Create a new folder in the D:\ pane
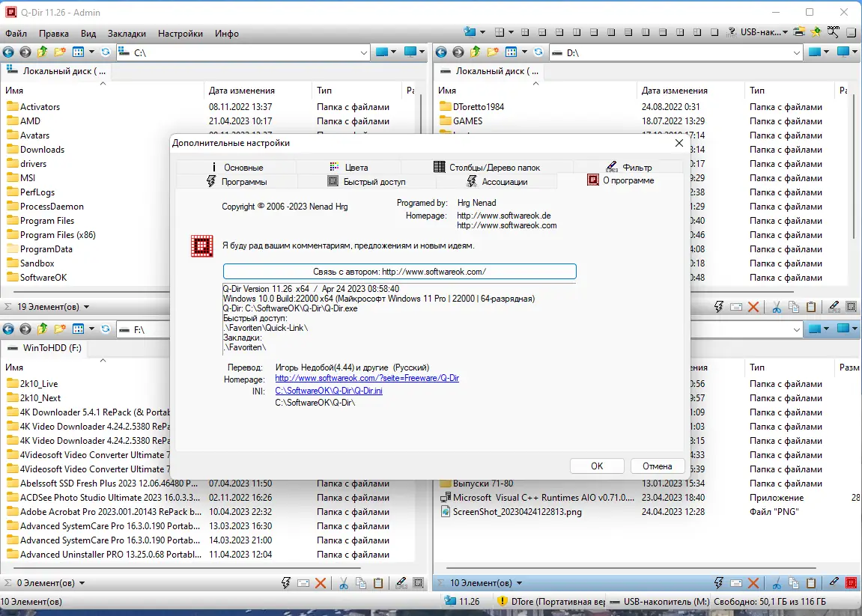Viewport: 862px width, 616px height. pos(492,52)
